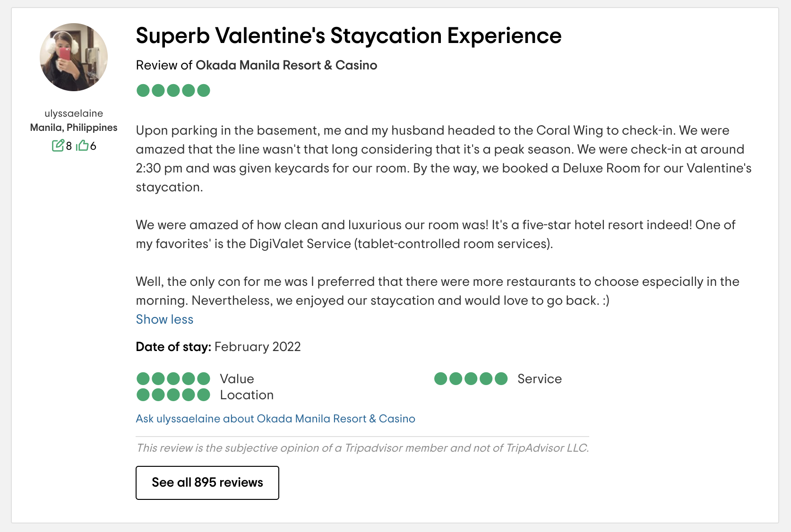Click the Manila, Philippines location text
Viewport: 791px width, 532px height.
pos(74,128)
